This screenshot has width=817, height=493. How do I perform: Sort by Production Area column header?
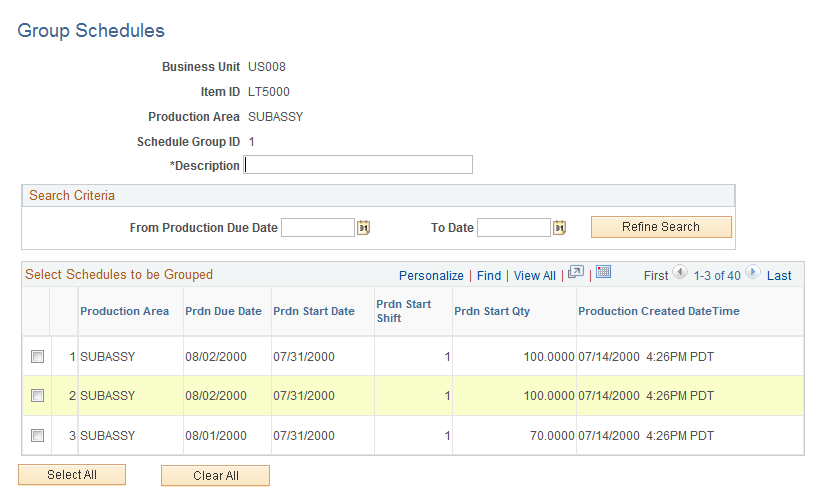(x=125, y=311)
